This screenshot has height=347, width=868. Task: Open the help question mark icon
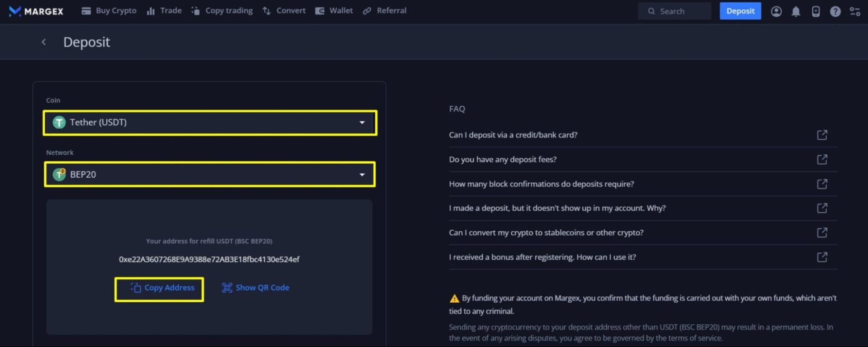pyautogui.click(x=835, y=11)
